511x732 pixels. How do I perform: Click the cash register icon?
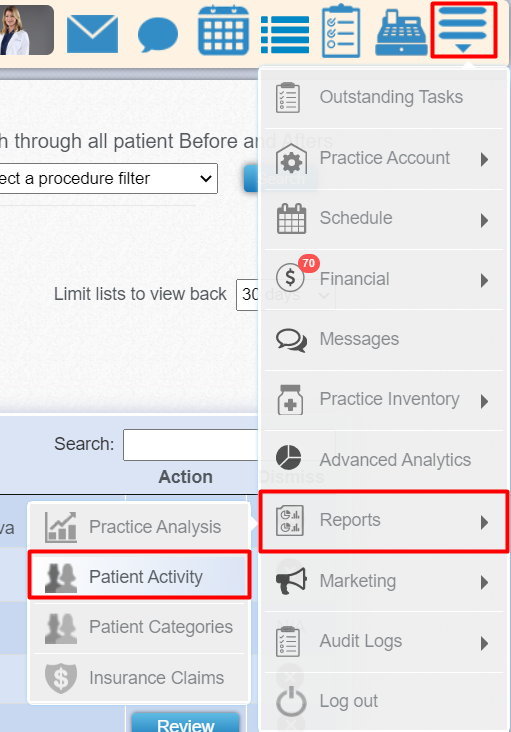[401, 33]
